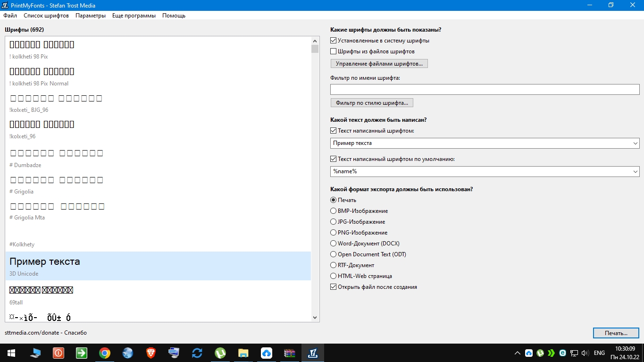The image size is (644, 362).
Task: Open the Параметры menu
Action: click(x=91, y=16)
